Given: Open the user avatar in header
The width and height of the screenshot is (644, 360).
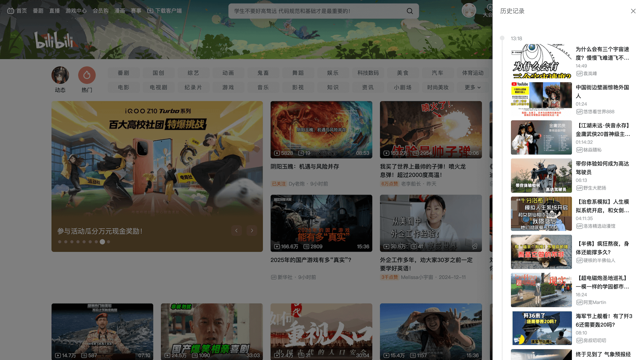Looking at the screenshot, I should [x=469, y=11].
